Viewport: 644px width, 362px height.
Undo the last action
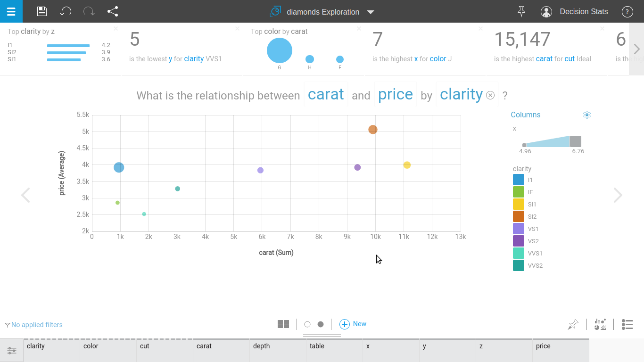66,11
